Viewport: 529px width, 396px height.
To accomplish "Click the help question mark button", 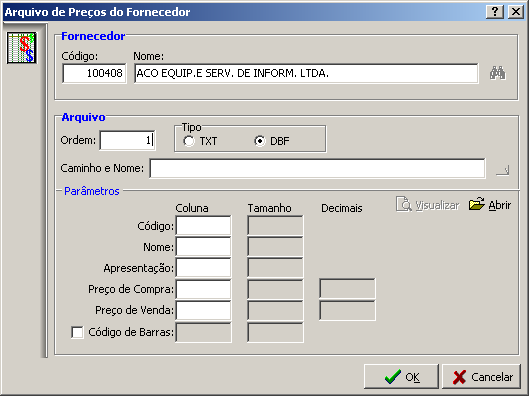I will pyautogui.click(x=495, y=12).
